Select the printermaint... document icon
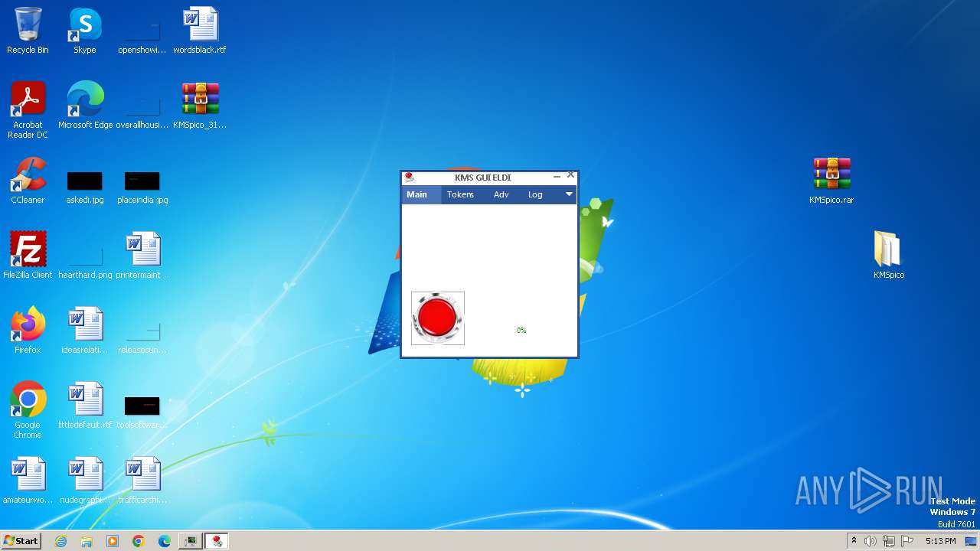Image resolution: width=980 pixels, height=551 pixels. pos(142,256)
